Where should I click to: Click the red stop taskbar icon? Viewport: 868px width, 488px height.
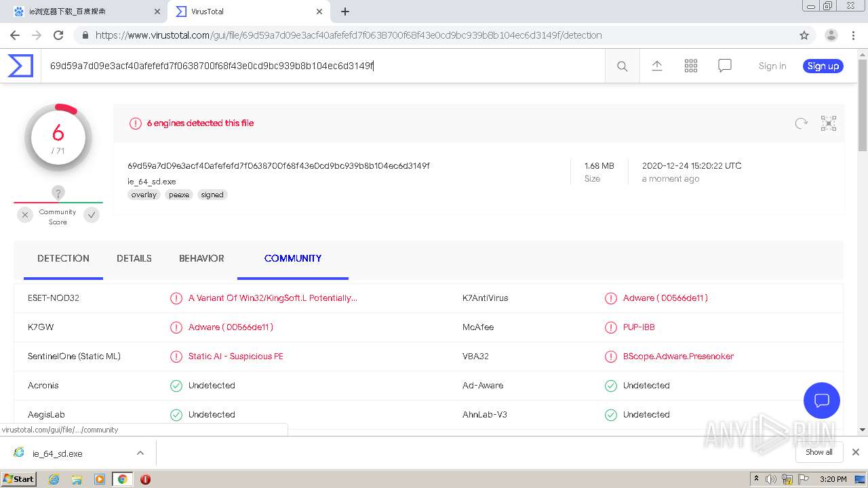(x=145, y=479)
